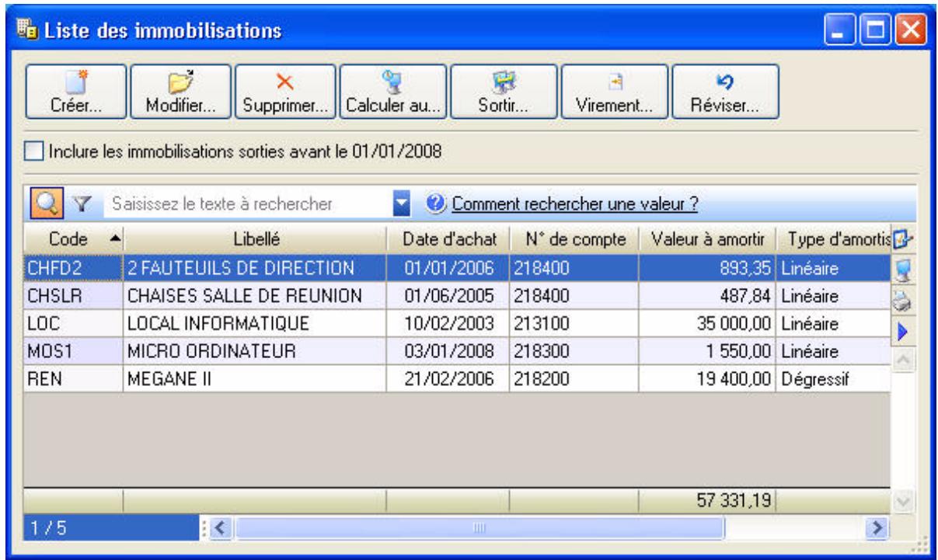Sort by the Libellé column header
Image resolution: width=938 pixels, height=560 pixels.
pyautogui.click(x=253, y=238)
